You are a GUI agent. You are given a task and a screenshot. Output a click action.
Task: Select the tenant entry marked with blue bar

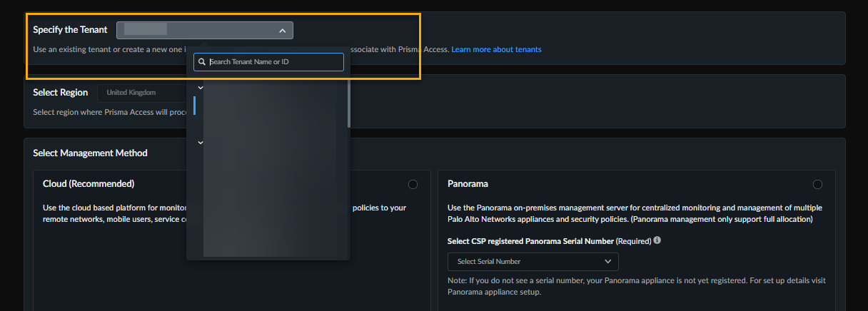[x=271, y=106]
